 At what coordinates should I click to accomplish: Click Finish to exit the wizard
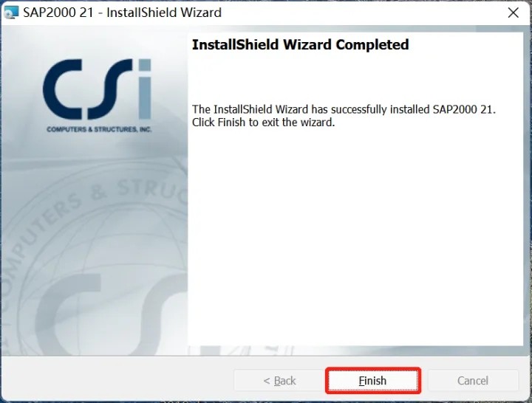coord(372,381)
